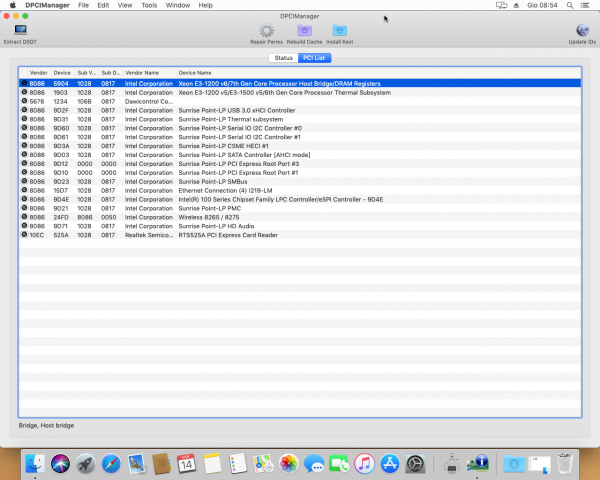Open the App Store dock icon
Screen dimensions: 600x480
tap(389, 463)
